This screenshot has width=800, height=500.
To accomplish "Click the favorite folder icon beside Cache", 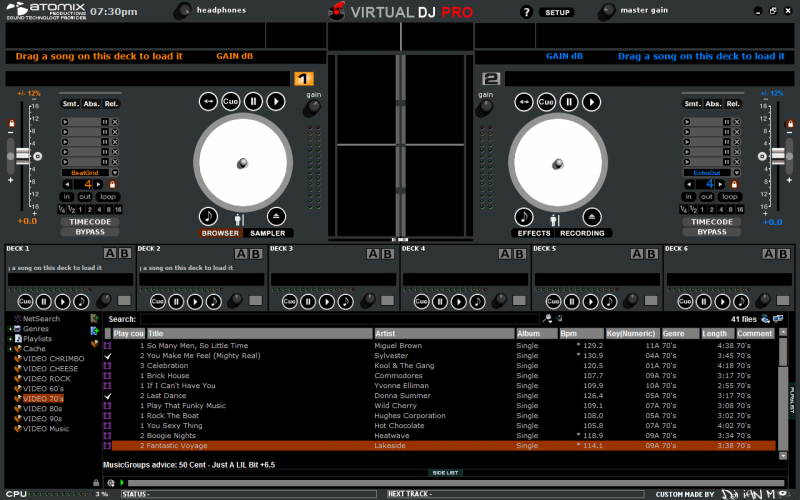I will 94,344.
